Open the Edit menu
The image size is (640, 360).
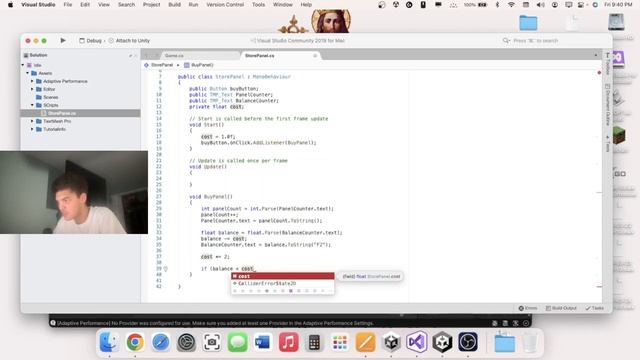click(85, 4)
